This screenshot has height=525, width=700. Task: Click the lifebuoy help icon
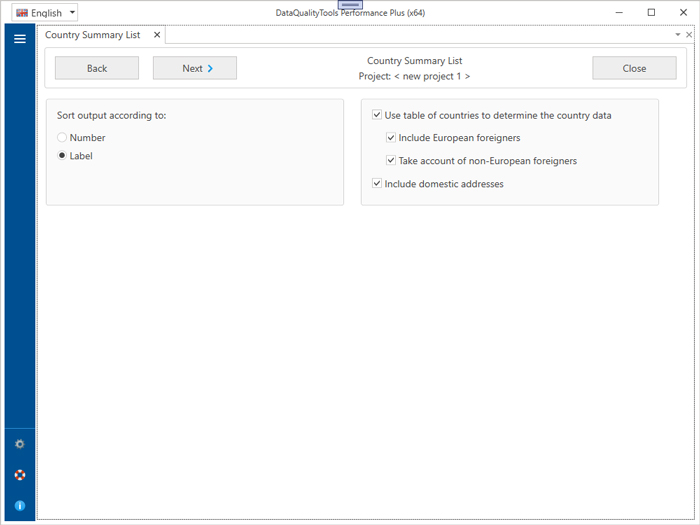point(19,475)
